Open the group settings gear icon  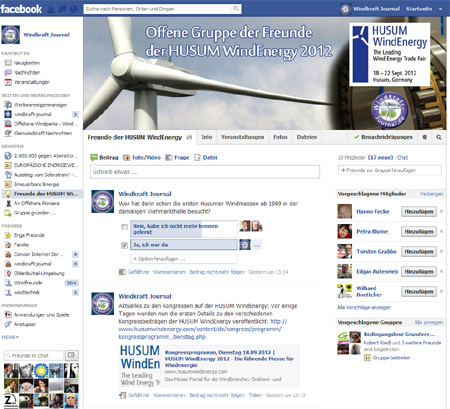coord(425,137)
